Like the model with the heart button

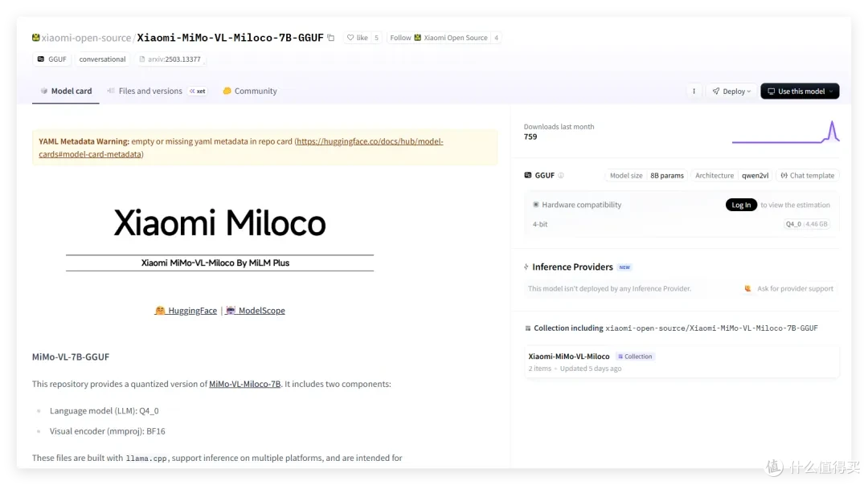[357, 38]
